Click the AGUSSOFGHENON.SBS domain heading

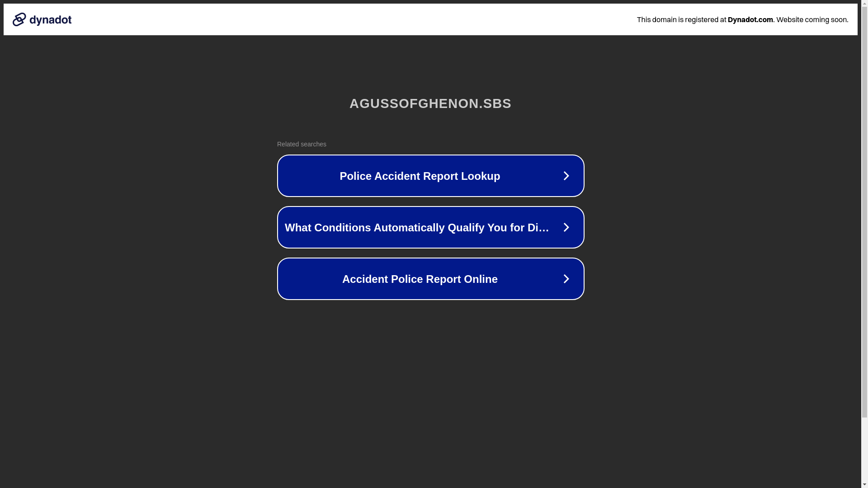coord(430,103)
